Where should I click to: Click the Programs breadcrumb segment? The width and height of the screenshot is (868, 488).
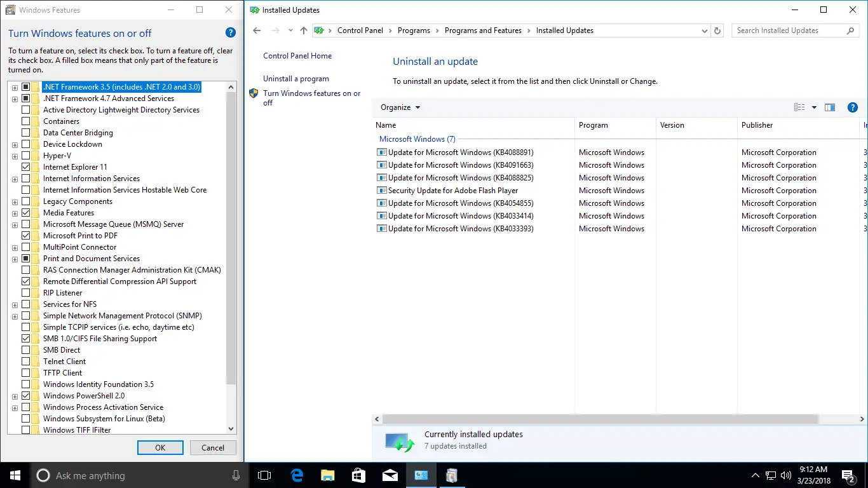pos(414,30)
